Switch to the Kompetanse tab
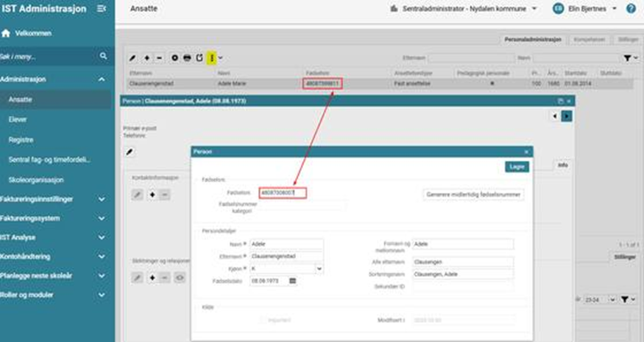Screen dimensions: 644x342 tap(592, 38)
